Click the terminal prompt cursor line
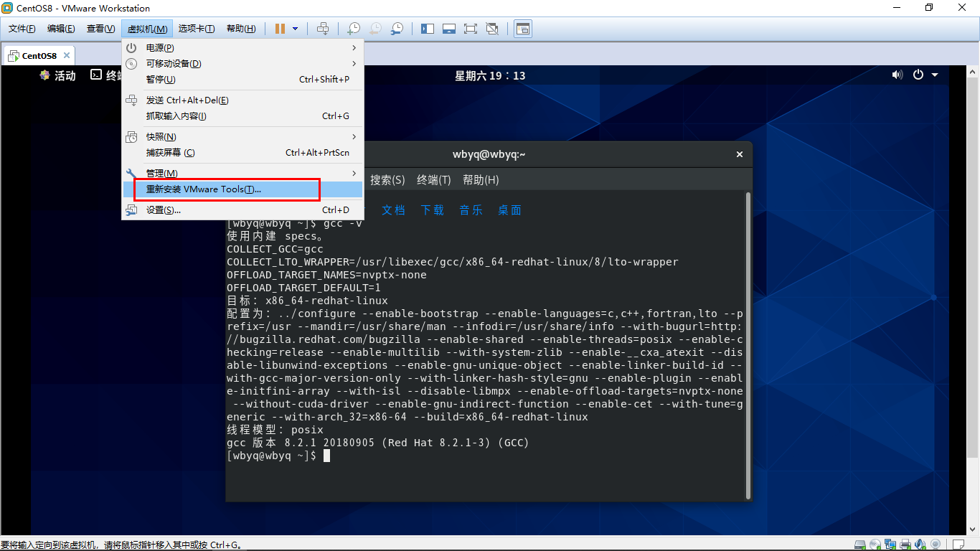This screenshot has height=551, width=980. coord(278,456)
